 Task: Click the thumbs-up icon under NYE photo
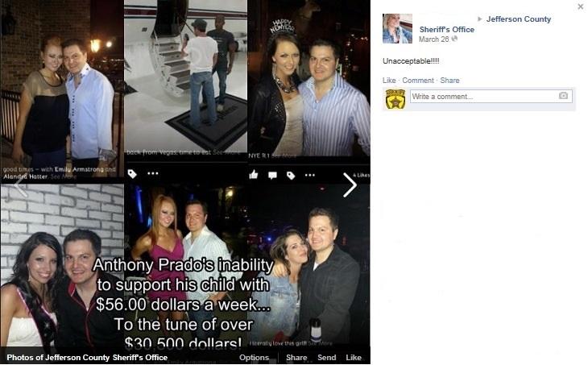point(254,174)
